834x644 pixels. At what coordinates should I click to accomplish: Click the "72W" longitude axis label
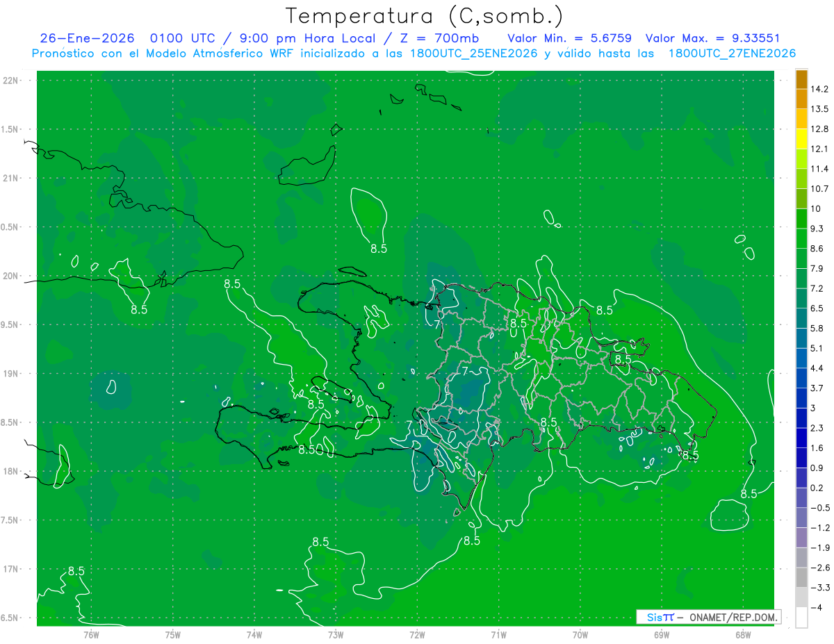417,634
